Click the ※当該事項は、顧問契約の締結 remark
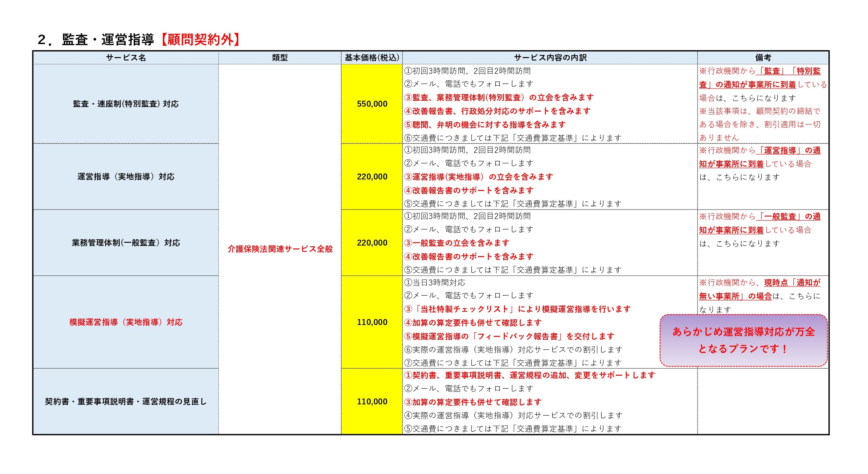Viewport: 868px width, 474px height. pyautogui.click(x=760, y=125)
